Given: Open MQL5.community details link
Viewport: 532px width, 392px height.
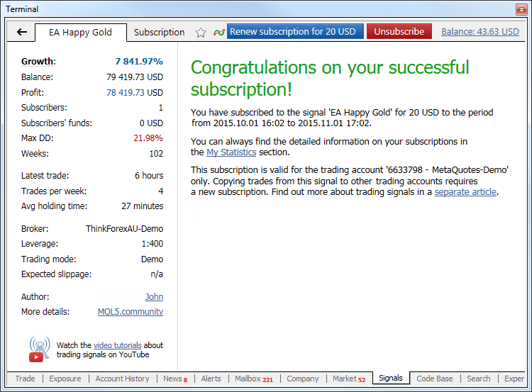Looking at the screenshot, I should [x=131, y=312].
